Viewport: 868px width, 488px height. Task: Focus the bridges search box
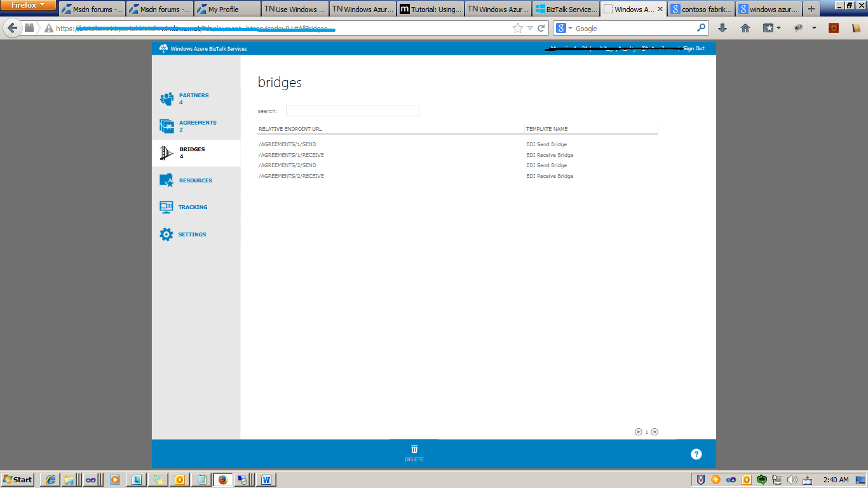[x=353, y=111]
